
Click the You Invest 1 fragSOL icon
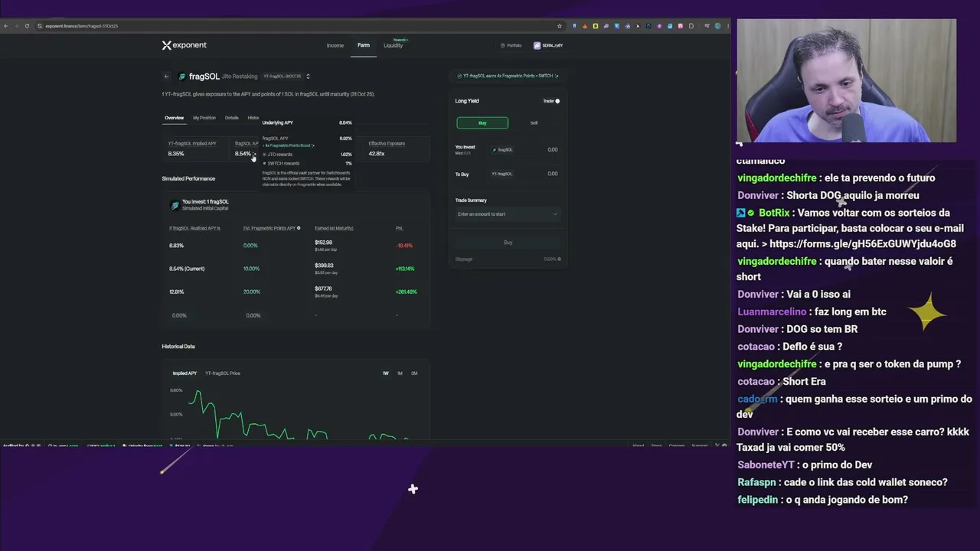pyautogui.click(x=175, y=205)
